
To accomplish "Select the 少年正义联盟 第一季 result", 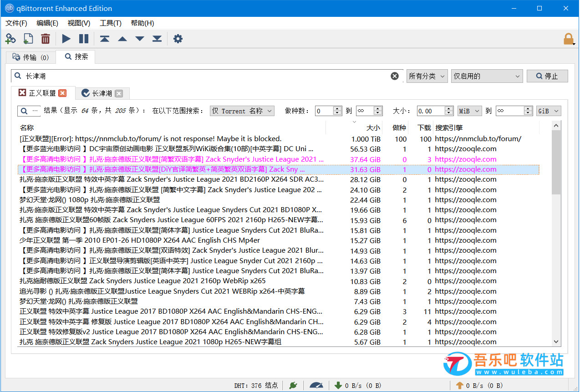I will 278,240.
